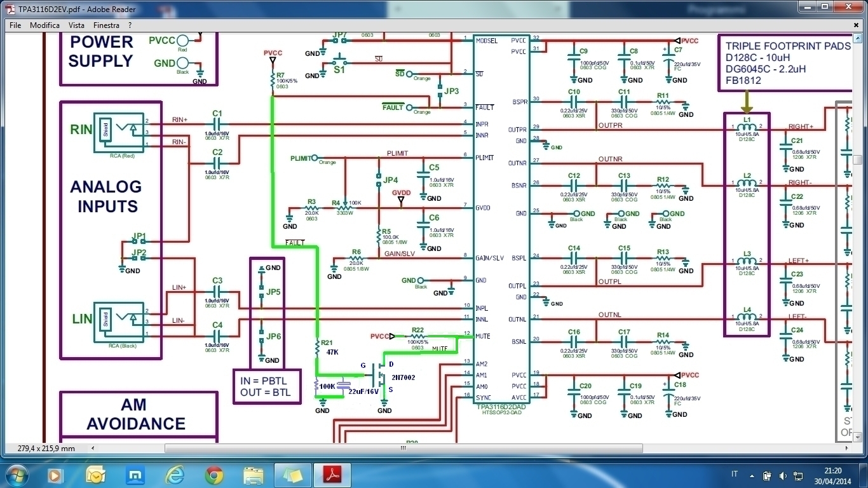This screenshot has height=488, width=868.
Task: Click the 'DG6045C - 2.2uH' line
Action: tap(766, 69)
